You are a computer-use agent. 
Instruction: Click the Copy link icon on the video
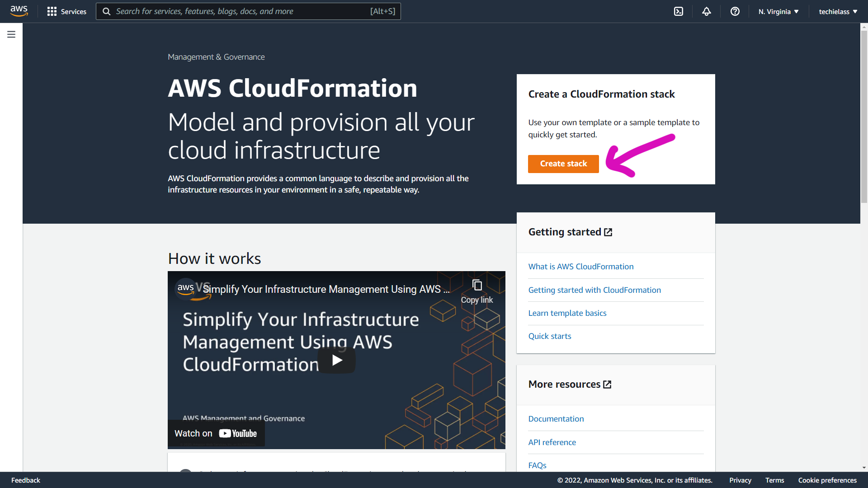(x=476, y=285)
